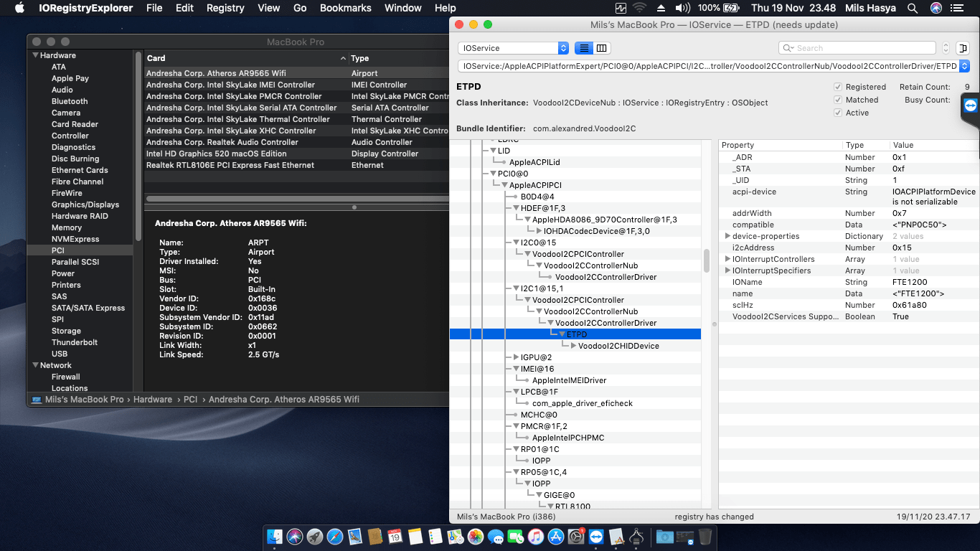This screenshot has height=551, width=980.
Task: Toggle the Active checkbox
Action: [838, 113]
